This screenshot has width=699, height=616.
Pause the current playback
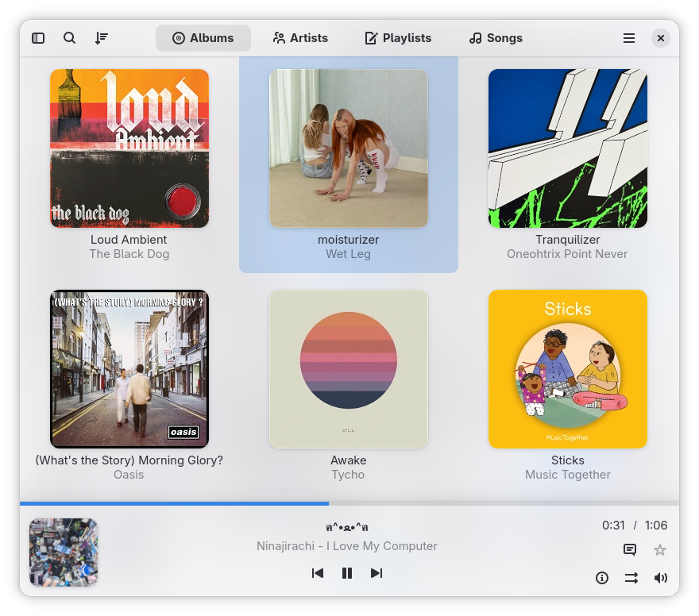coord(347,573)
